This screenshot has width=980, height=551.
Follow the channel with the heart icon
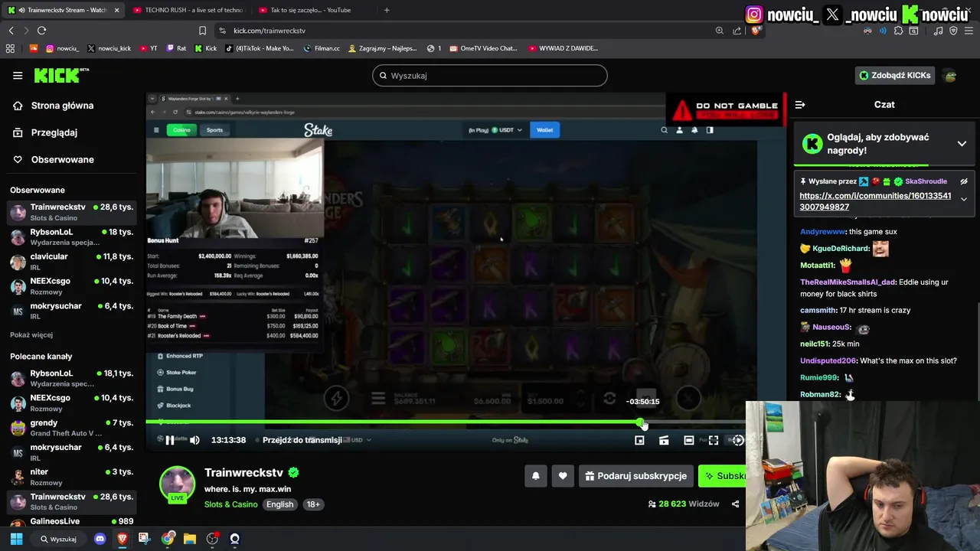tap(563, 476)
